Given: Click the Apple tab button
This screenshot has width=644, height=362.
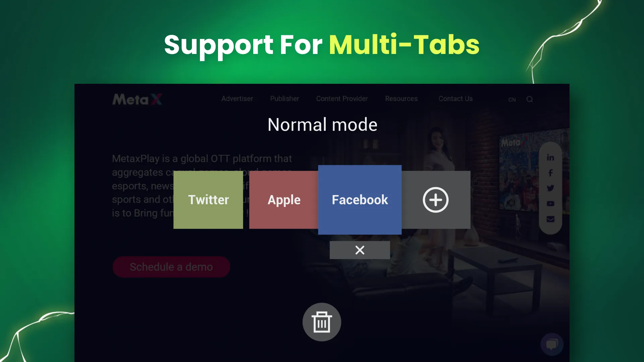Looking at the screenshot, I should click(284, 200).
